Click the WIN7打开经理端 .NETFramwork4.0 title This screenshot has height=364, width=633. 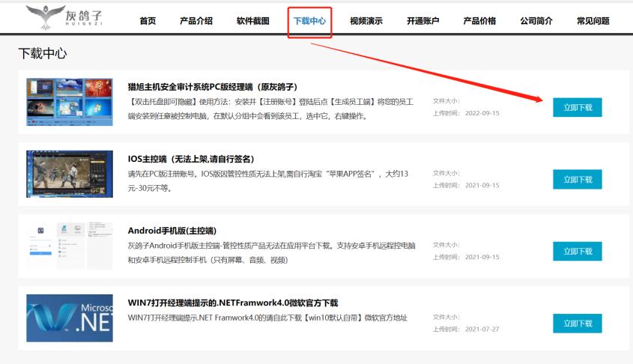232,303
